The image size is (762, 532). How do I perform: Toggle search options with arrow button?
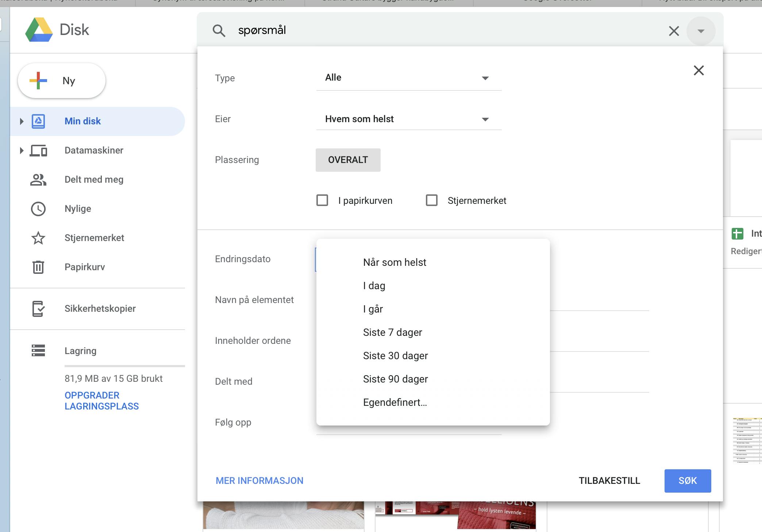pyautogui.click(x=701, y=31)
